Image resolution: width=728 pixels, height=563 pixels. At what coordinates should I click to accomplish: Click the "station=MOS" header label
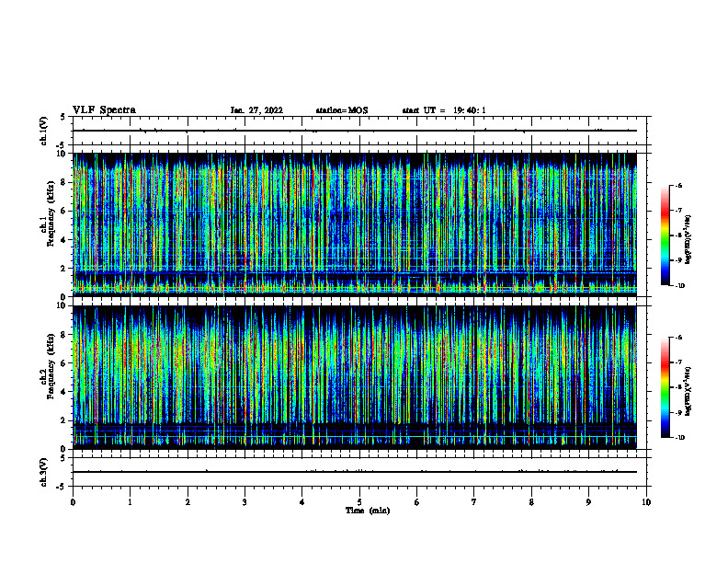click(342, 110)
